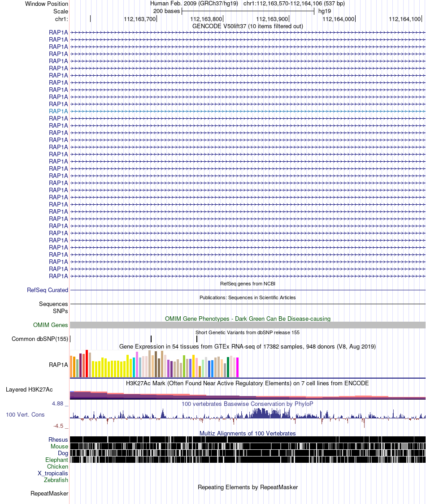Viewport: 426px width, 504px height.
Task: Open 100 vertebrates Basewise Conservation by PhyloP title
Action: (x=248, y=404)
